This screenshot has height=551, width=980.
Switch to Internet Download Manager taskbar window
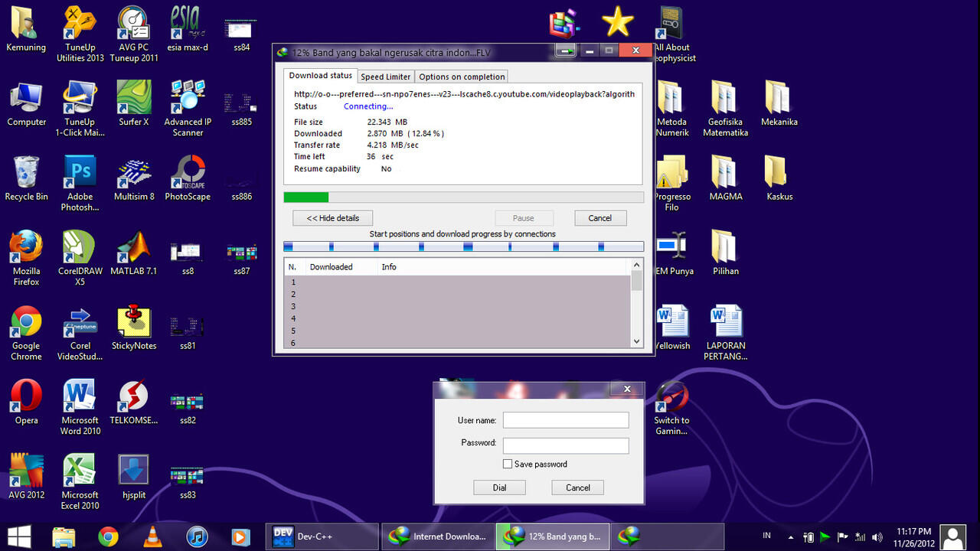(x=438, y=536)
